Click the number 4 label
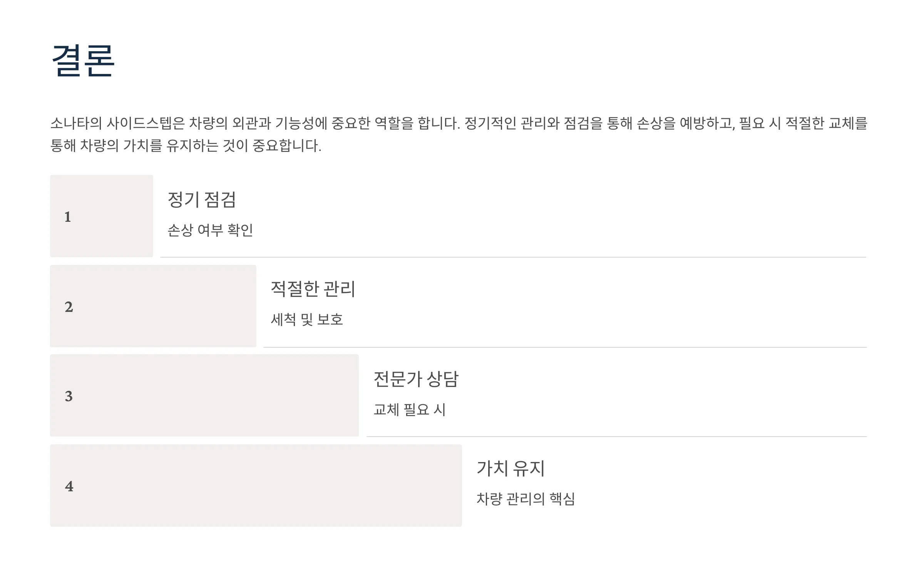 click(x=69, y=486)
